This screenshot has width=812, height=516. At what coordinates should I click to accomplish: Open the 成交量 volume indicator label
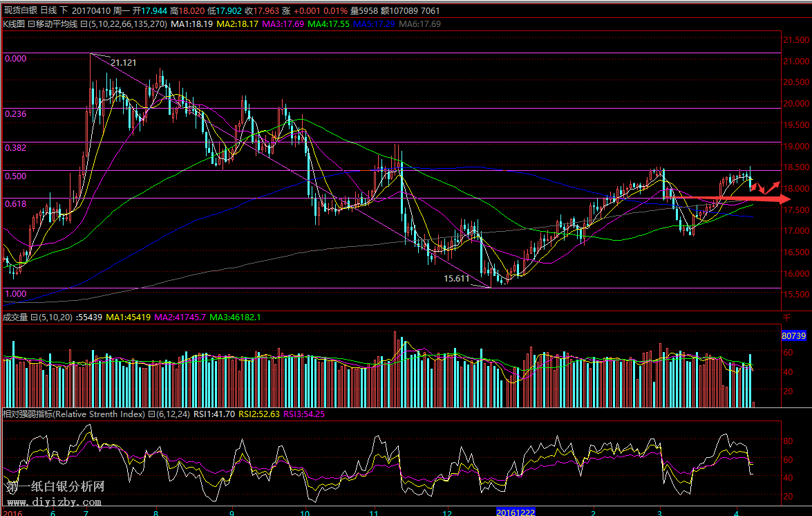[x=14, y=317]
